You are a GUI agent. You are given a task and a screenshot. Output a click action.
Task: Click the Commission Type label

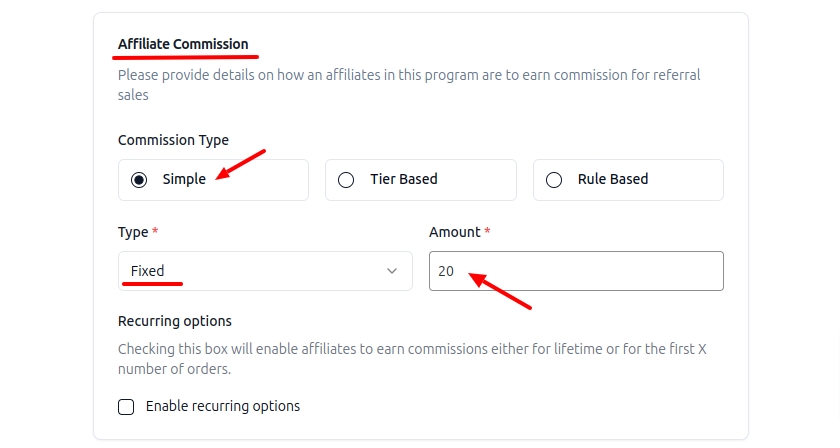pyautogui.click(x=173, y=140)
